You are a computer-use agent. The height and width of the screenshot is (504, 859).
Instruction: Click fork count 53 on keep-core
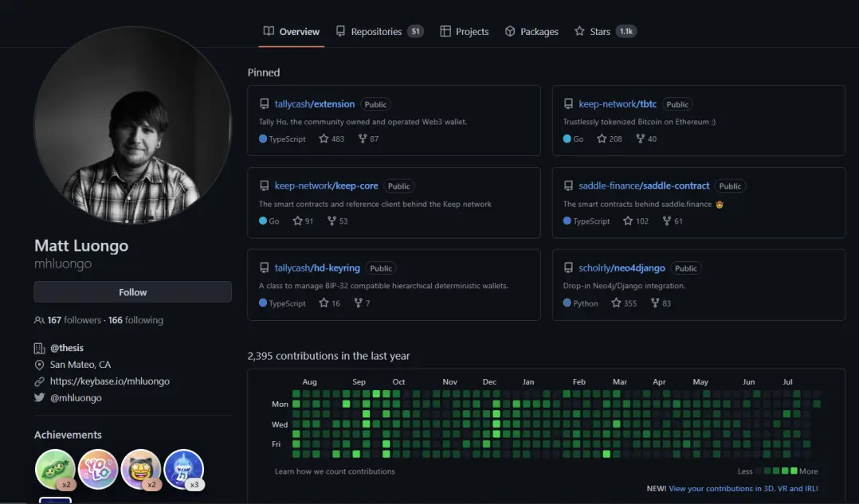click(338, 221)
